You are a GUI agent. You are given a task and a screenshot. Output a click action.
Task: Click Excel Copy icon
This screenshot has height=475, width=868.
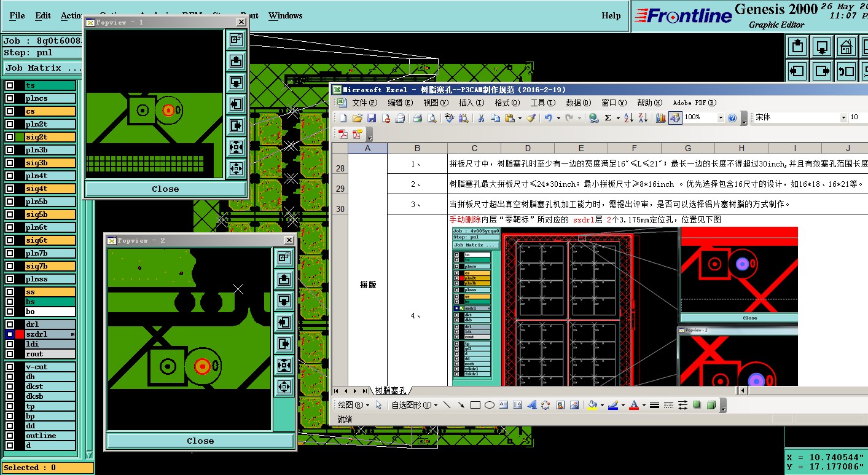coord(496,118)
